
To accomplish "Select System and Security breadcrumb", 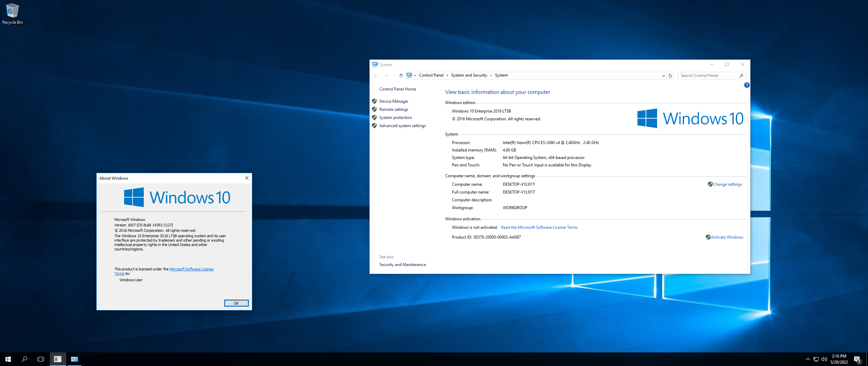I will [469, 75].
